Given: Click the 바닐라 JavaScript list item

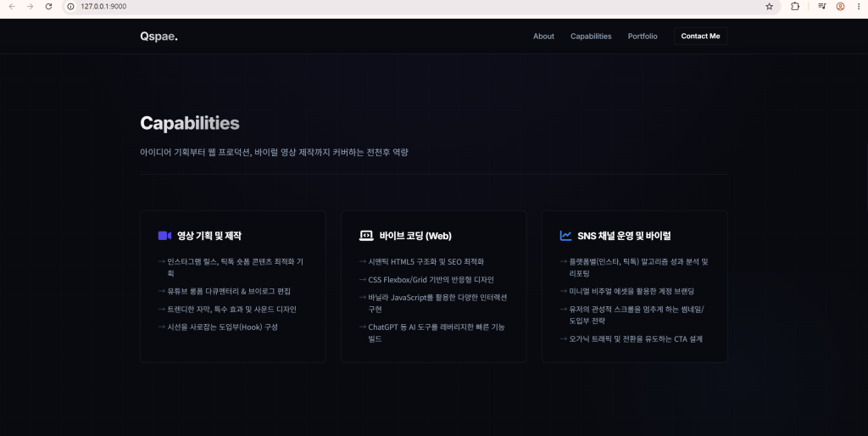Looking at the screenshot, I should [x=433, y=303].
